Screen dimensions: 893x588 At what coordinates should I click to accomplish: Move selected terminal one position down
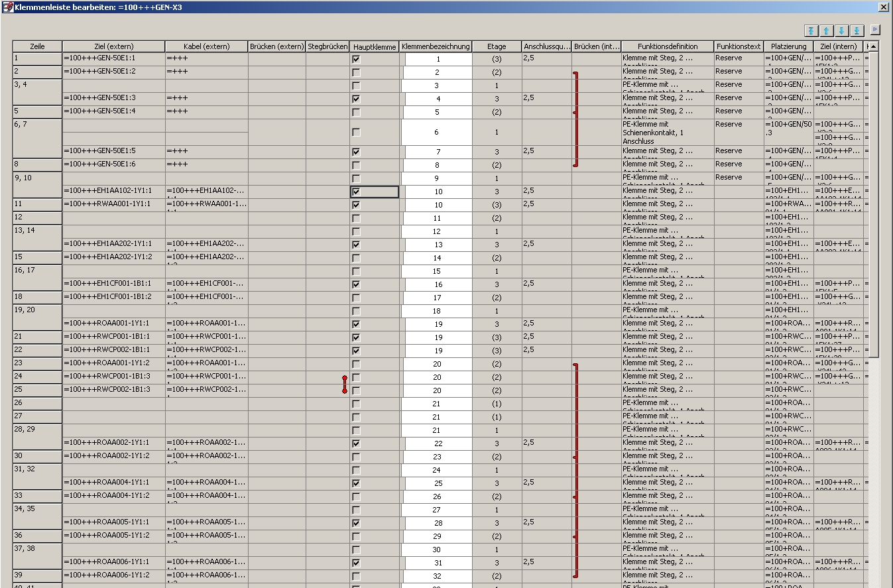tap(841, 30)
